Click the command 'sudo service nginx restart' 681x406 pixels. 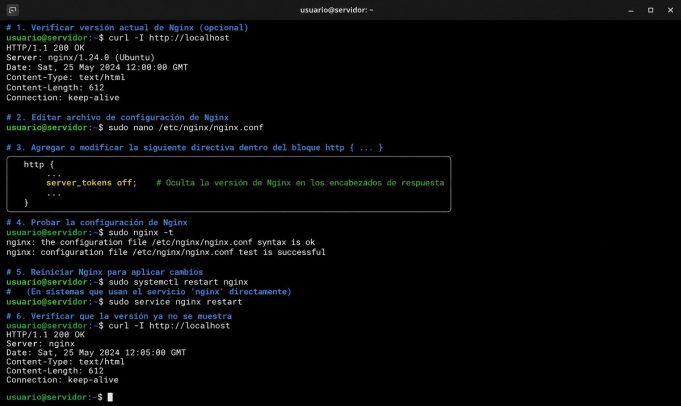pos(175,302)
